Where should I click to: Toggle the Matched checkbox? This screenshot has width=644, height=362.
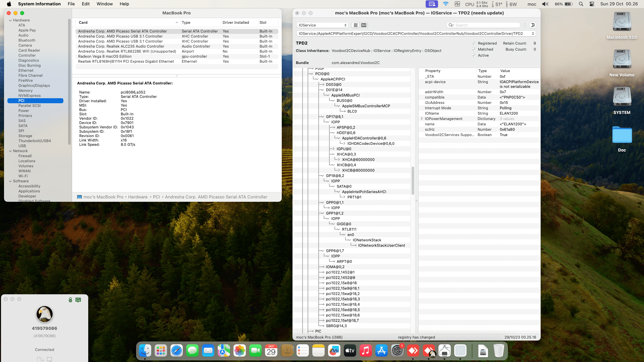tap(474, 49)
